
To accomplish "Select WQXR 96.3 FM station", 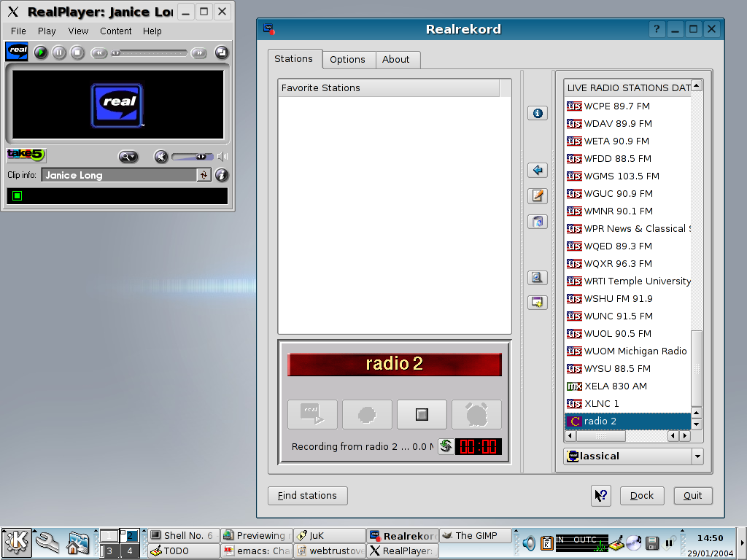I will click(618, 263).
